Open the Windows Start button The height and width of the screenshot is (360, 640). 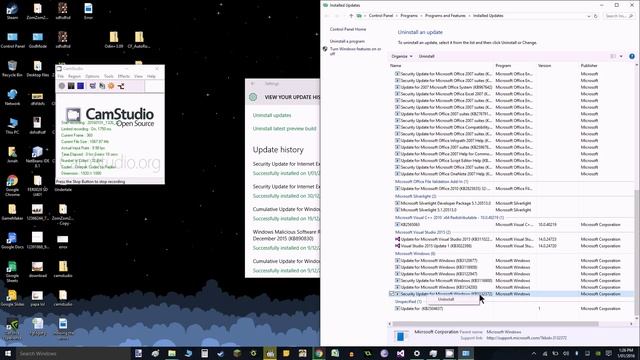click(8, 353)
